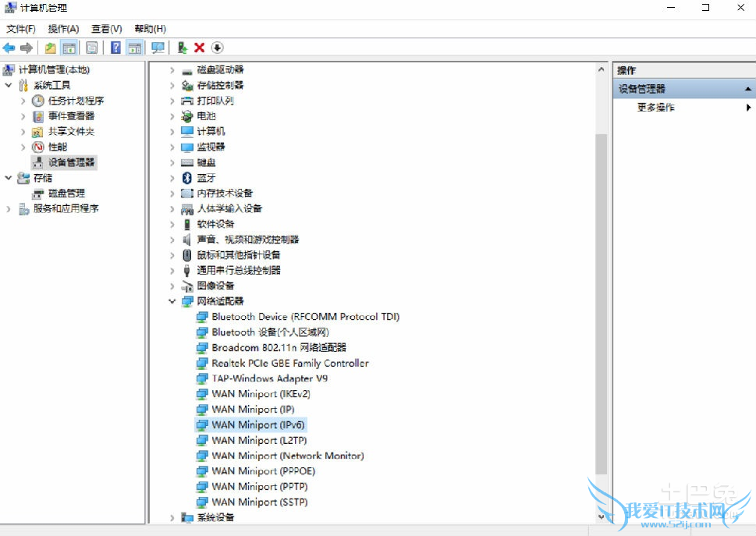The width and height of the screenshot is (756, 536).
Task: Select 磁盘管理 in the left tree
Action: point(66,193)
